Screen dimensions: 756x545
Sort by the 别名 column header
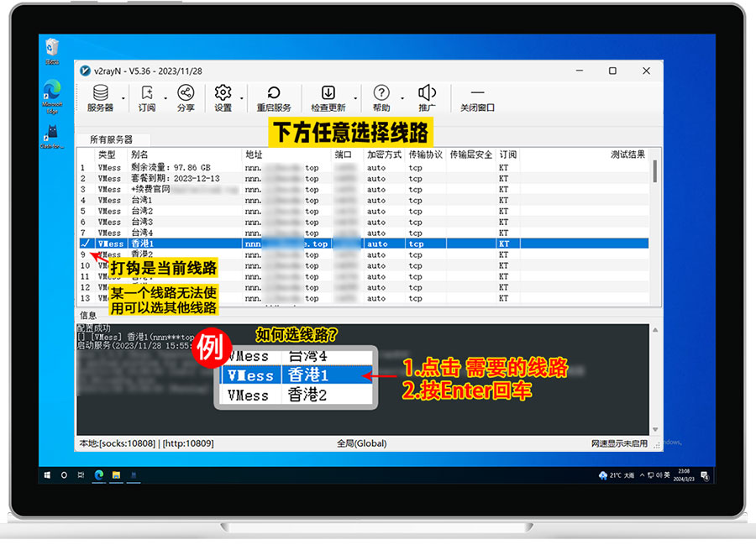click(x=139, y=155)
